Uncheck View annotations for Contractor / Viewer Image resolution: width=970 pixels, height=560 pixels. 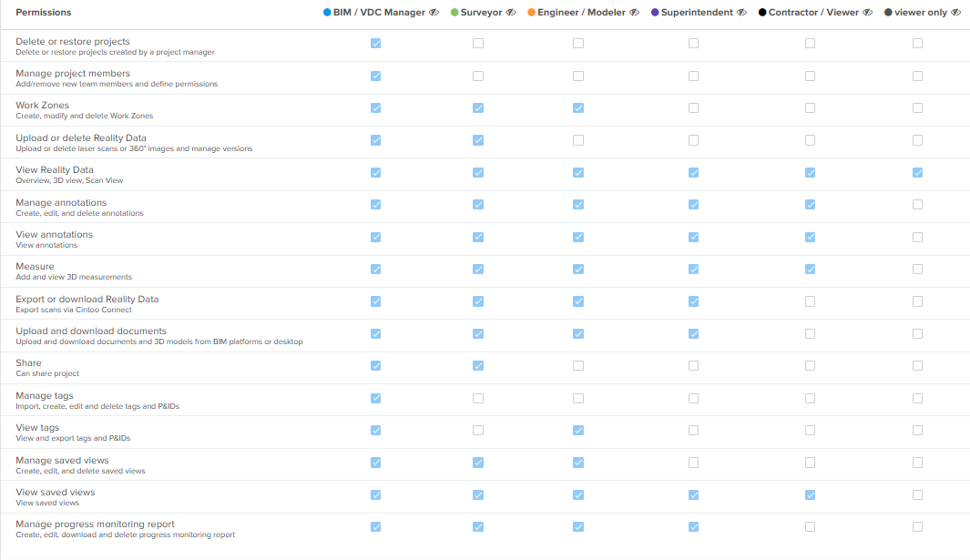810,237
